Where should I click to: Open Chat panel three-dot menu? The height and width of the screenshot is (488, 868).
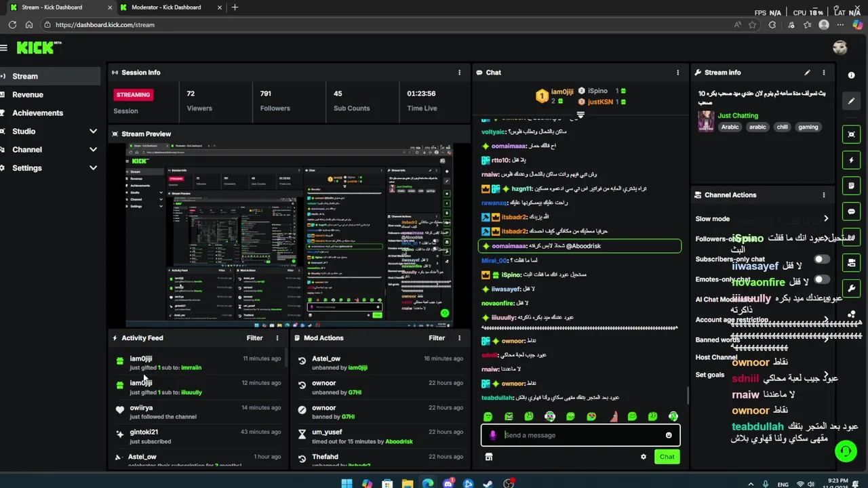(x=677, y=73)
